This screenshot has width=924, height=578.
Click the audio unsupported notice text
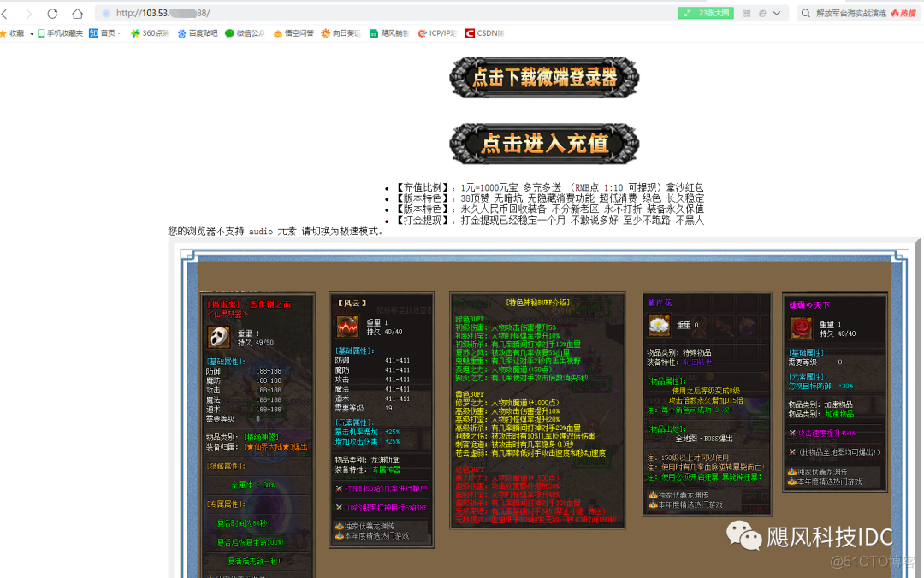[277, 232]
